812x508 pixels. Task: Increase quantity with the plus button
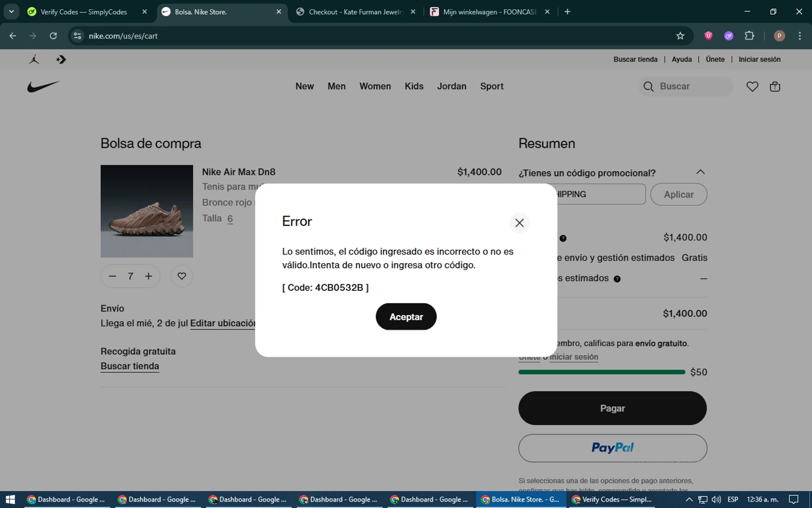(148, 276)
